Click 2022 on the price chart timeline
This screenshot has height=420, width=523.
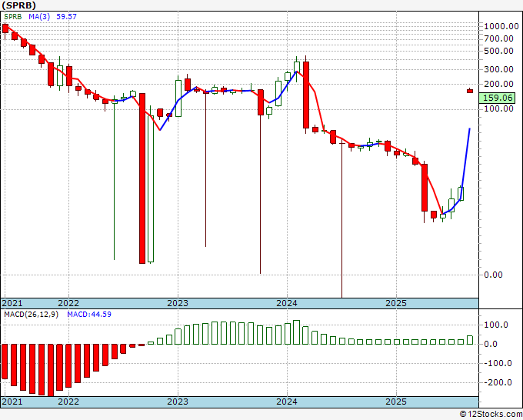[68, 303]
